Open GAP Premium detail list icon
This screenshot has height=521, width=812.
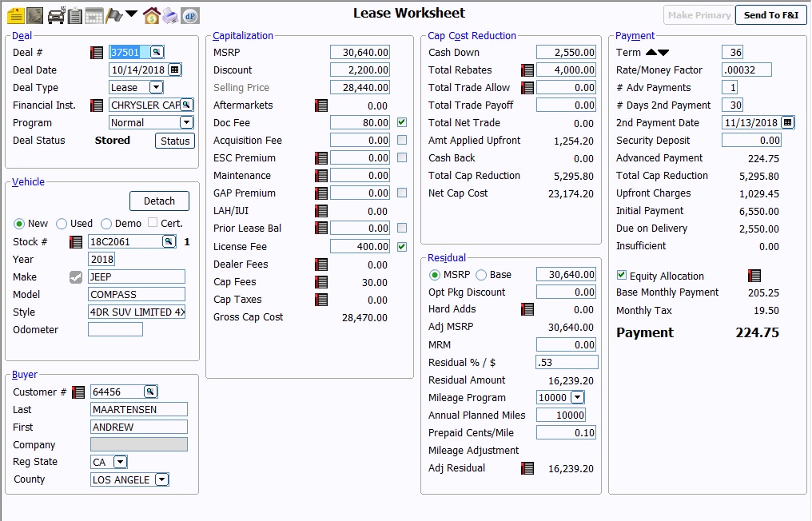(x=321, y=193)
